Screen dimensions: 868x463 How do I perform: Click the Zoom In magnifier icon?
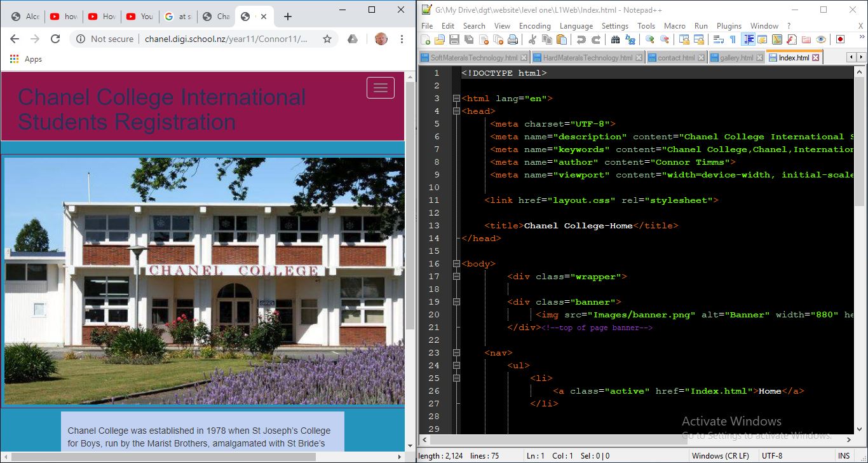649,39
